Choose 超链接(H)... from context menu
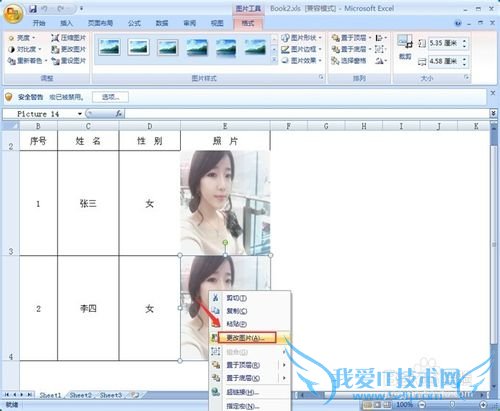 (x=250, y=392)
